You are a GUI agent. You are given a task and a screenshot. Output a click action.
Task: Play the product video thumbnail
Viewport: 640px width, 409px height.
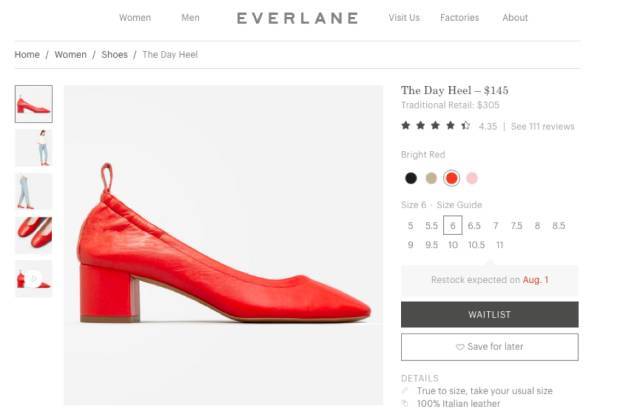click(x=33, y=279)
